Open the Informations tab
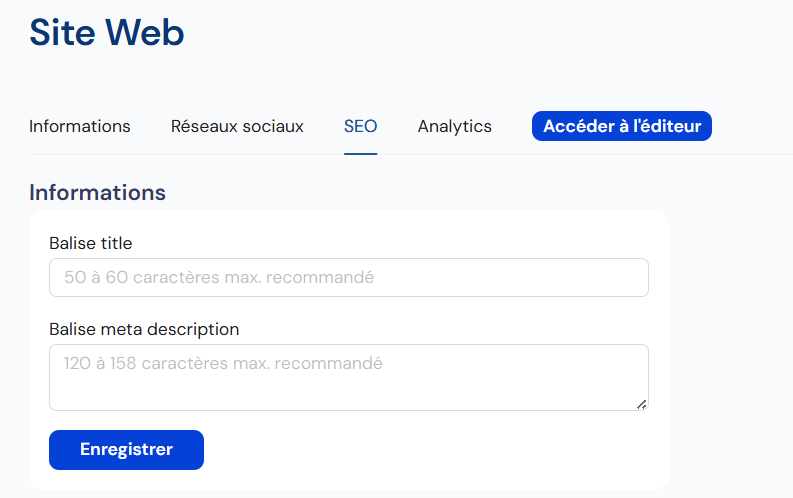Viewport: 793px width, 498px height. [79, 126]
